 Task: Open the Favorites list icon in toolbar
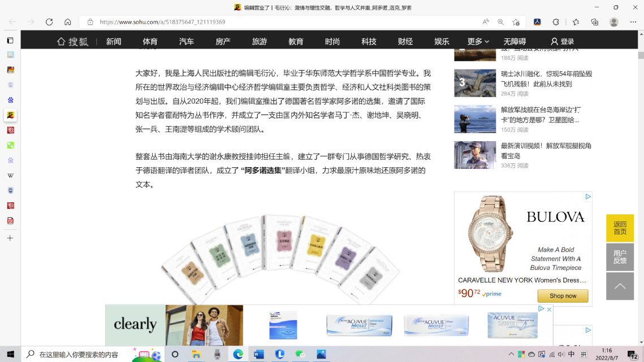click(x=576, y=22)
